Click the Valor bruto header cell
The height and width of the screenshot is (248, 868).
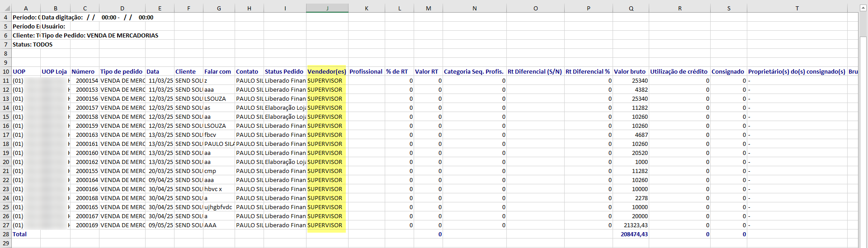coord(630,71)
